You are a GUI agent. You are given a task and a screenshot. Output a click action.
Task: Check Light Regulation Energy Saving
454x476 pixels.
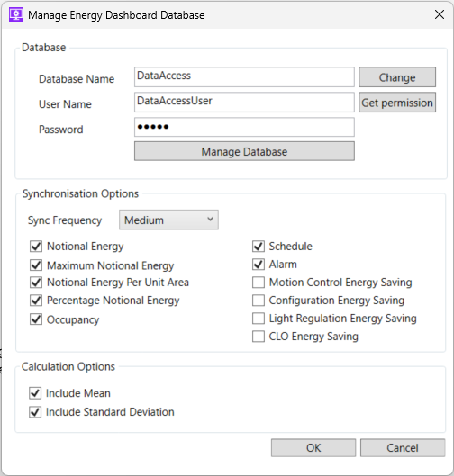tap(259, 319)
